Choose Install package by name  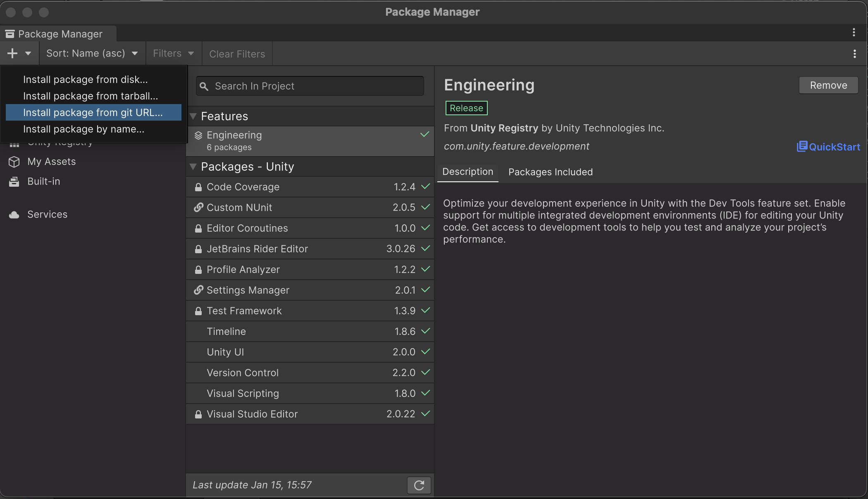pyautogui.click(x=84, y=129)
